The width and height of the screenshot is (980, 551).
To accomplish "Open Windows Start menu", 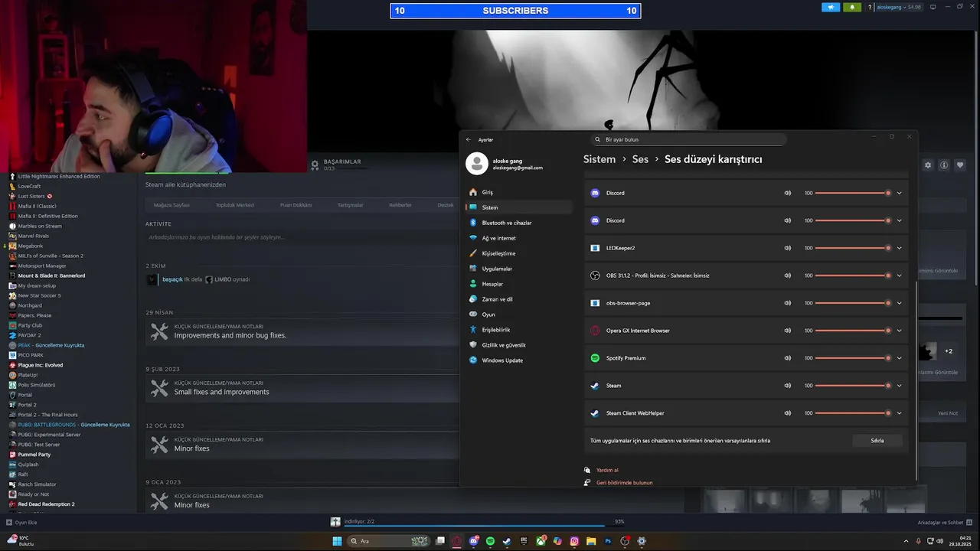I will (337, 541).
